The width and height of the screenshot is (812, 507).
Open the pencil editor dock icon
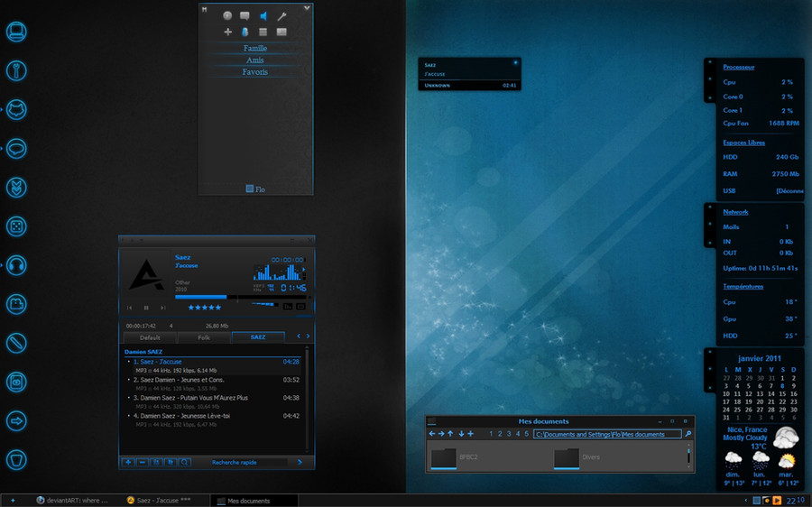(x=16, y=343)
